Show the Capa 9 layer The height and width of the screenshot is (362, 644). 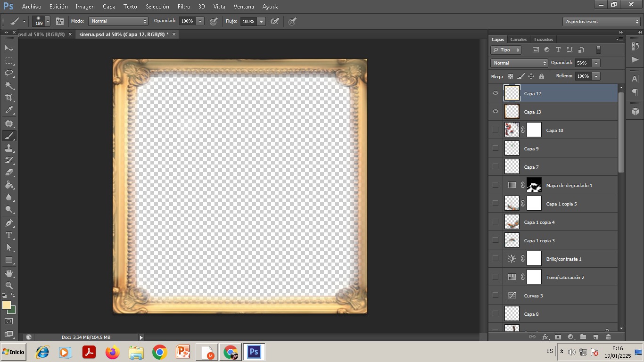pos(495,148)
